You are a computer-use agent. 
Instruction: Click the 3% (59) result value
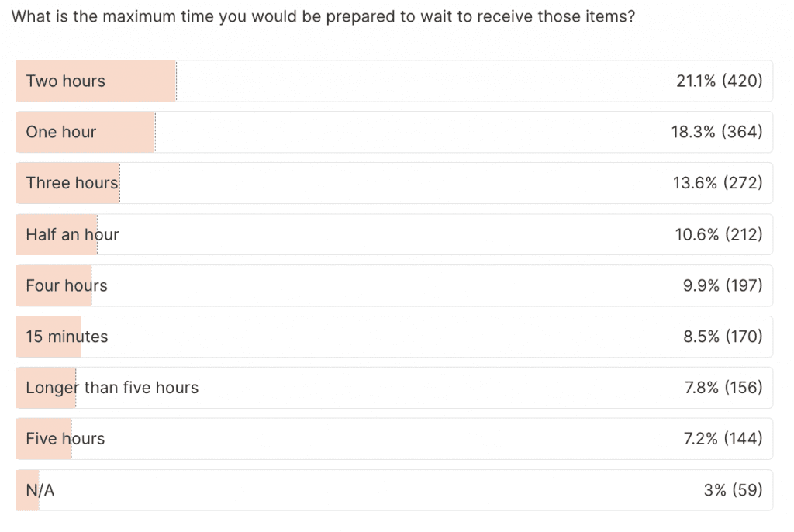point(733,490)
